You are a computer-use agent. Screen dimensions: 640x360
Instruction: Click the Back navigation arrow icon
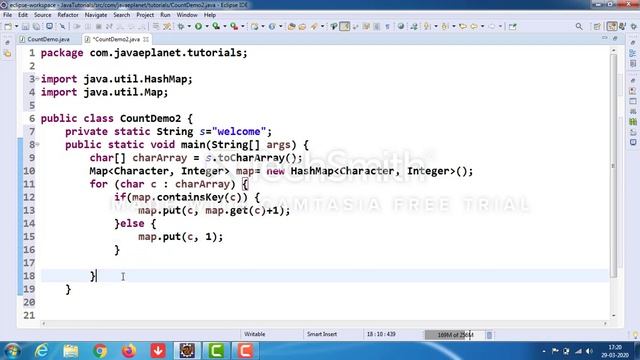point(474,27)
